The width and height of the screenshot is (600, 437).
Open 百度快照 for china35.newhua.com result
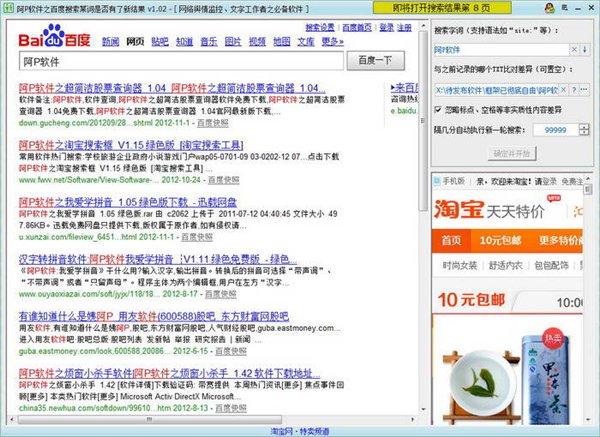pos(231,408)
